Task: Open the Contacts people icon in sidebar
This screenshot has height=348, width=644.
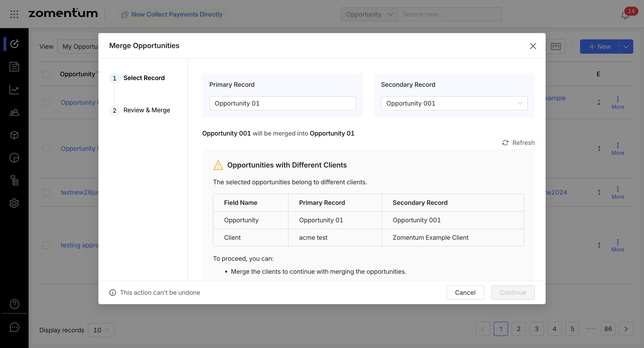Action: (x=14, y=112)
